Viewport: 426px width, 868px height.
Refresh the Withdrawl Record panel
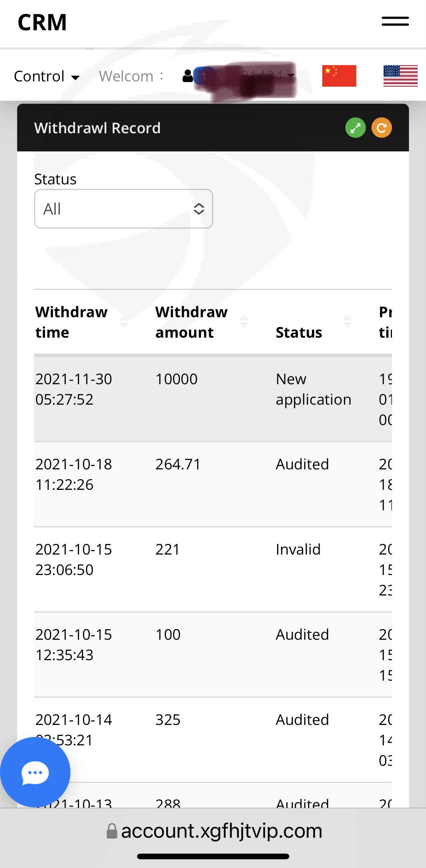381,128
